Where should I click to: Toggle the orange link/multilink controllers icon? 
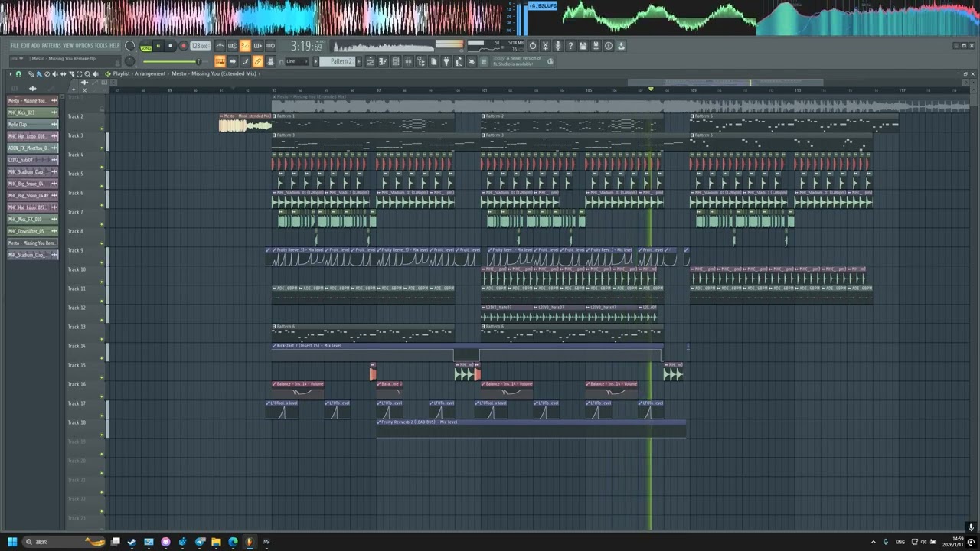click(258, 61)
